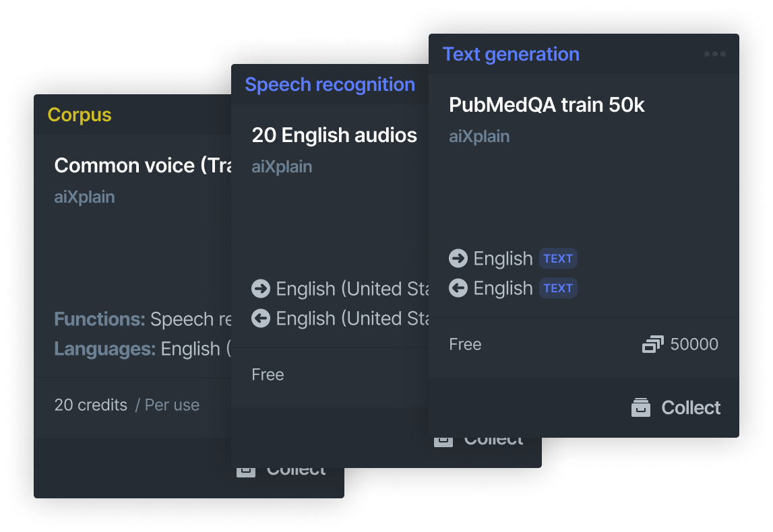Viewport: 773px width, 532px height.
Task: Click the stacked records icon next to 50000
Action: click(653, 344)
